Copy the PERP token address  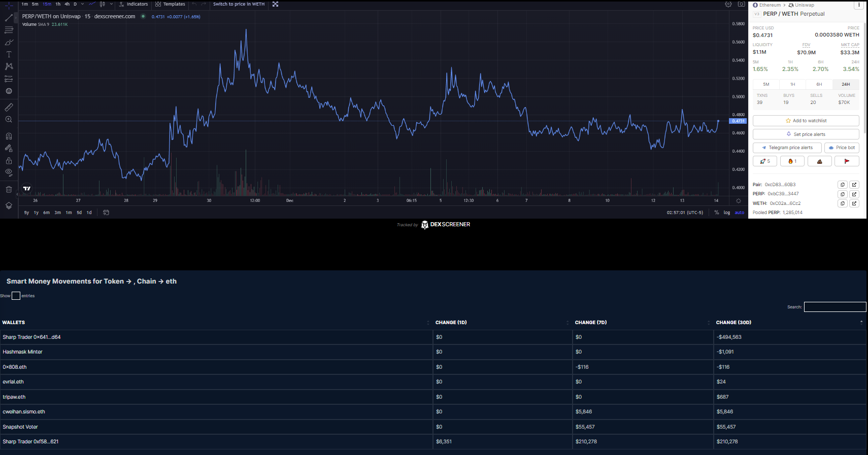[842, 194]
